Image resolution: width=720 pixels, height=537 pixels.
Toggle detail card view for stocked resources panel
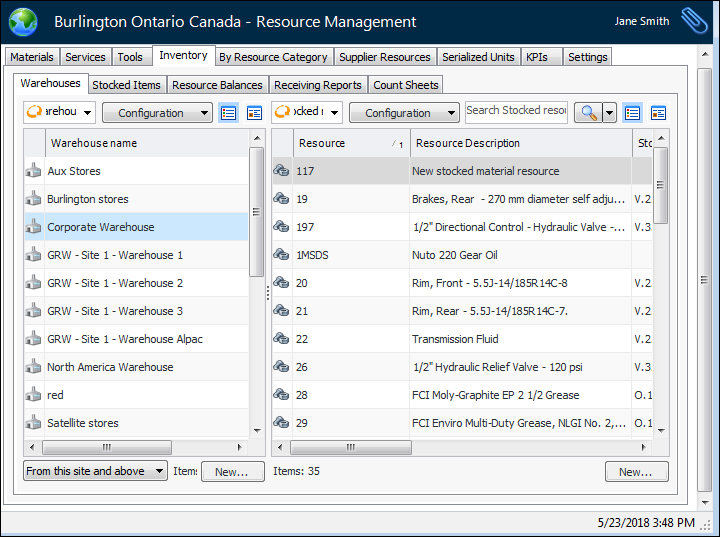[658, 113]
